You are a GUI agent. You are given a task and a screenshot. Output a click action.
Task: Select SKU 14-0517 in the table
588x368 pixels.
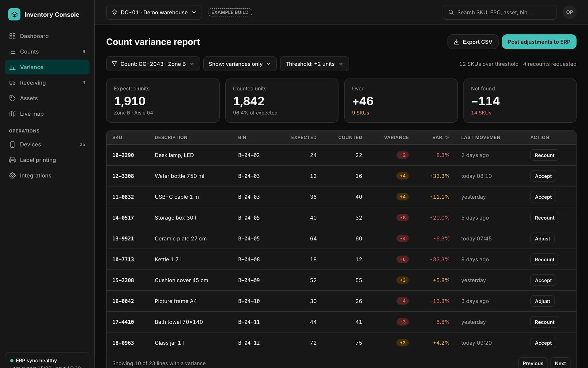(123, 218)
